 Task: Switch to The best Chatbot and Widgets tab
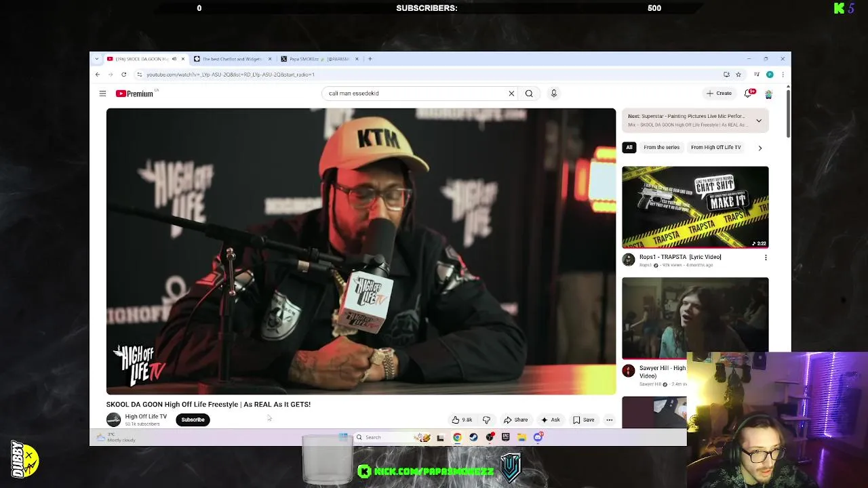tap(231, 59)
